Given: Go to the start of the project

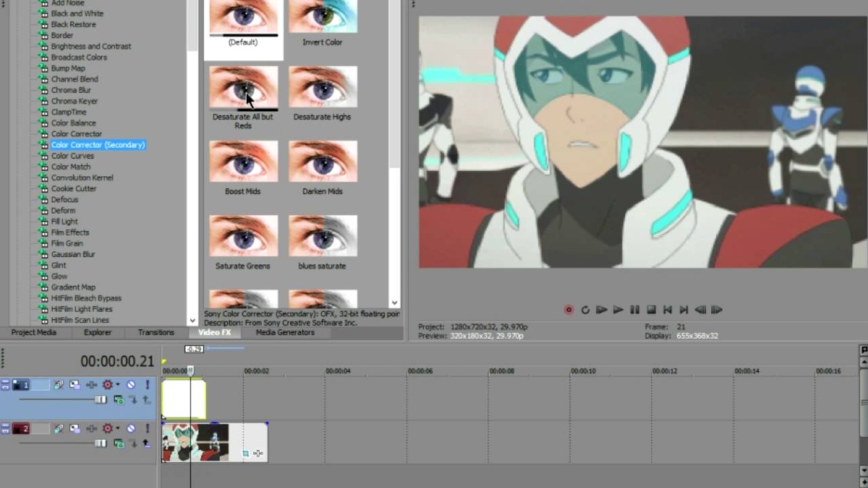Looking at the screenshot, I should point(667,310).
